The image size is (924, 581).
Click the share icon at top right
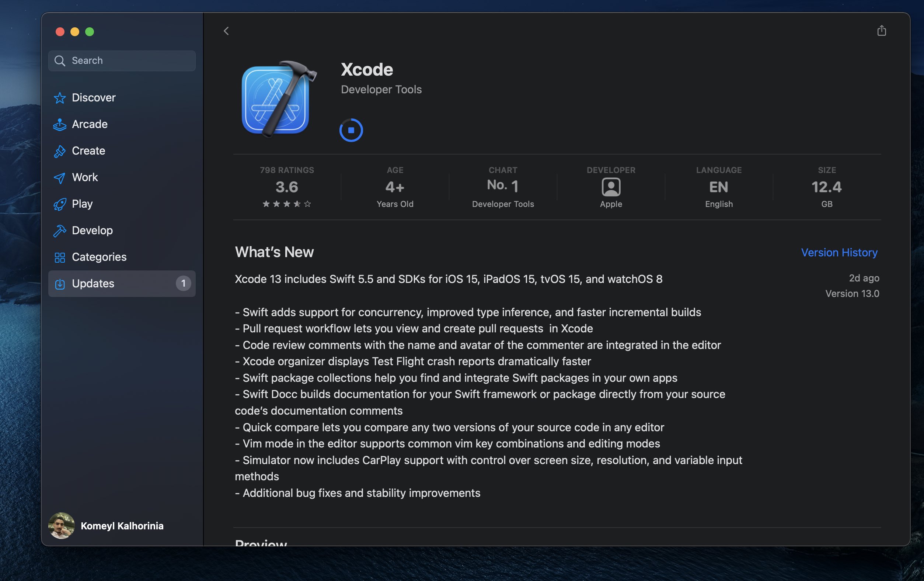[881, 31]
